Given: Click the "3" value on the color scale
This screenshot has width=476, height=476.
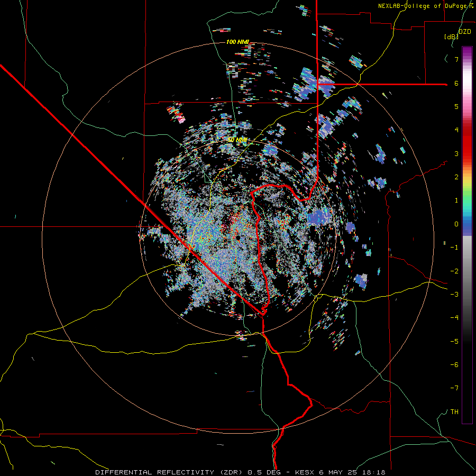Looking at the screenshot, I should [x=456, y=153].
